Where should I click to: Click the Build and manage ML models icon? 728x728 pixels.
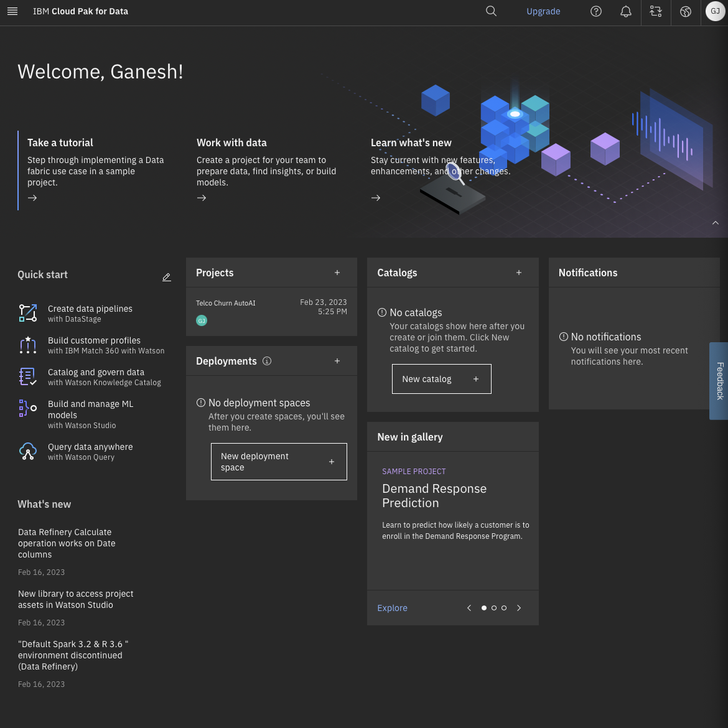[28, 408]
